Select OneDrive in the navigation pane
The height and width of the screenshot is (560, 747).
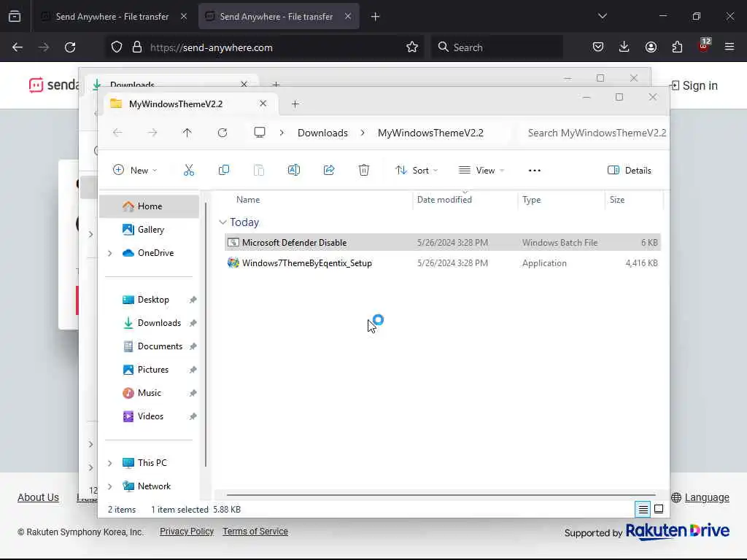point(149,253)
